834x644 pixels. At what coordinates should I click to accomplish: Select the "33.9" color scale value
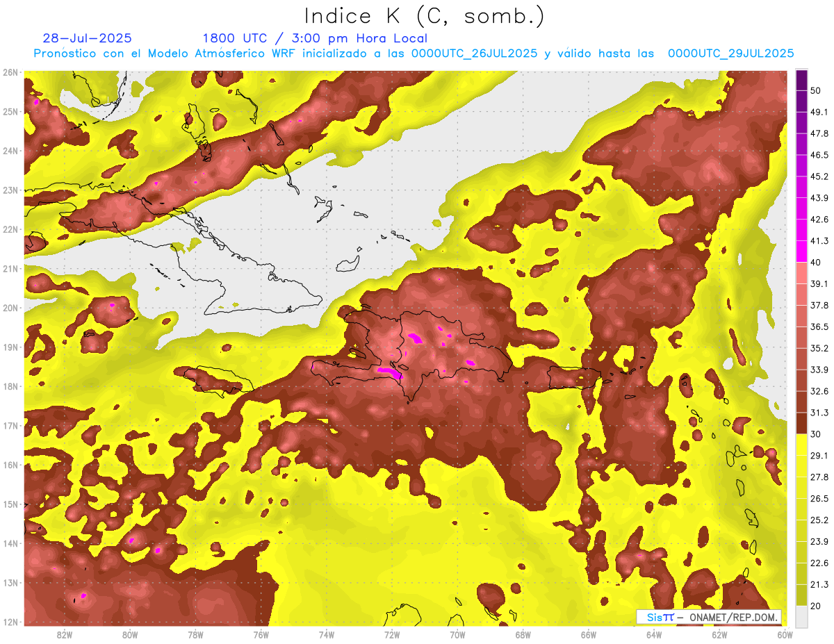(x=819, y=370)
